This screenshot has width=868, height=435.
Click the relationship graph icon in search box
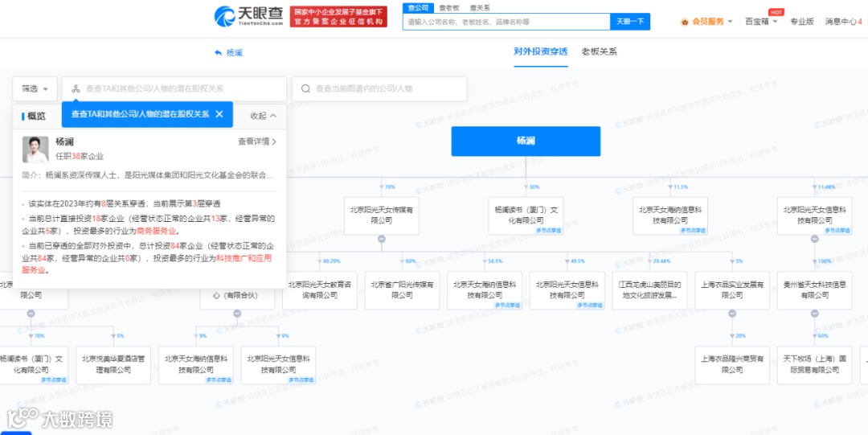pos(76,88)
